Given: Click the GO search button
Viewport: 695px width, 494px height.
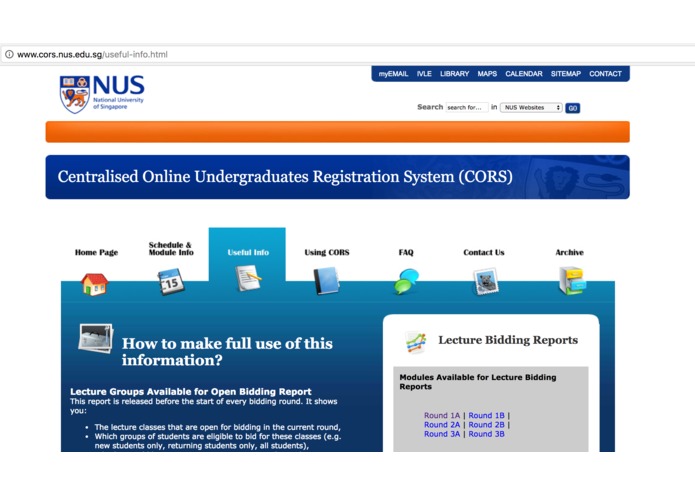Looking at the screenshot, I should tap(573, 108).
